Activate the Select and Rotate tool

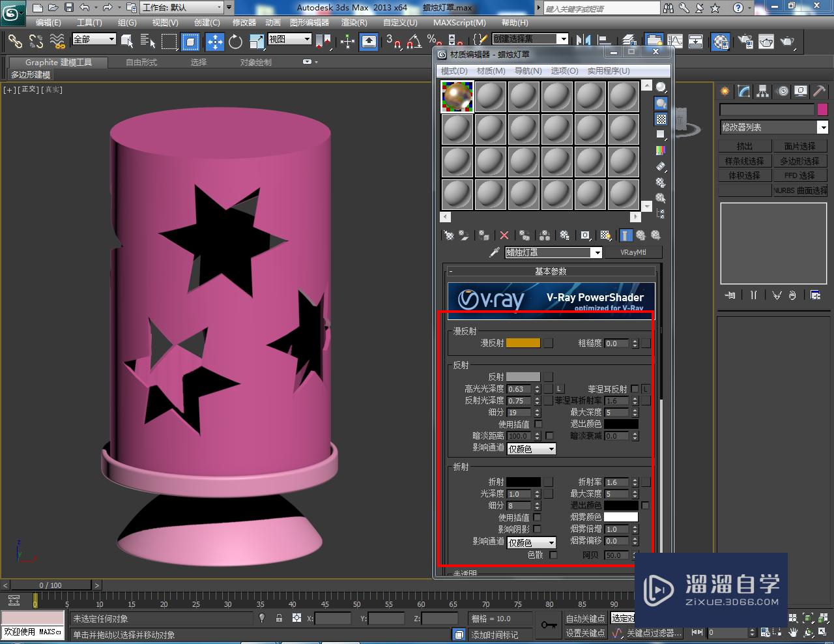coord(235,42)
